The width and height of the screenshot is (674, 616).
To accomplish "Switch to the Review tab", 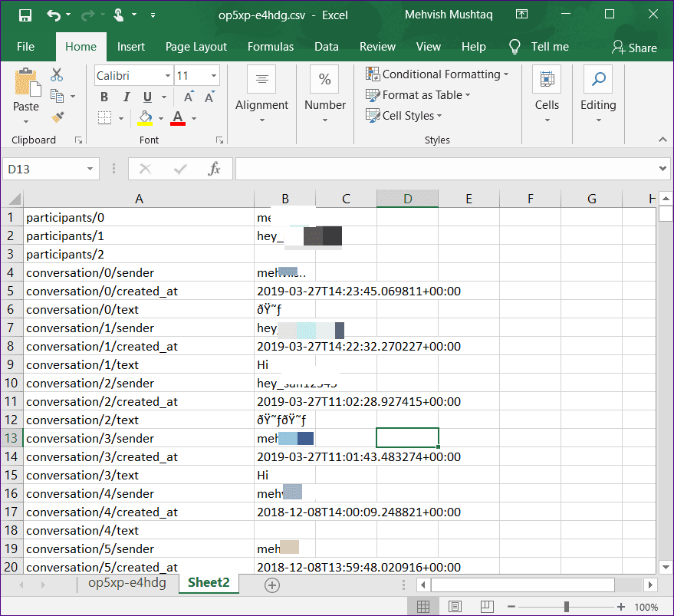I will click(x=377, y=47).
